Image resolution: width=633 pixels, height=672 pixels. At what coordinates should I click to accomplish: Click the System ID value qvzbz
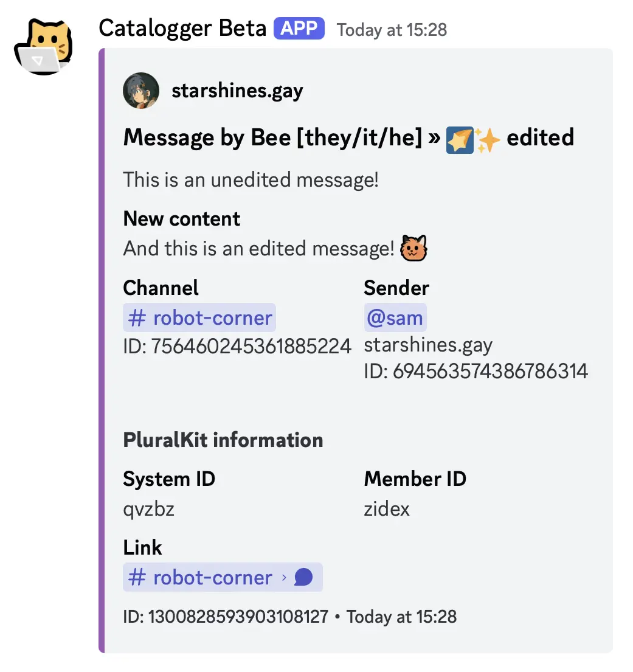click(x=149, y=508)
